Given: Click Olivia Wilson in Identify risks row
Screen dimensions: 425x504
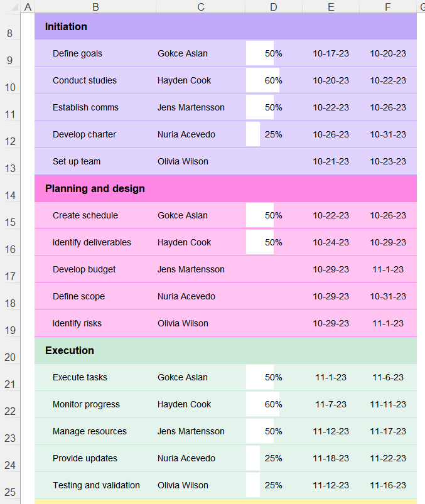Looking at the screenshot, I should [x=183, y=323].
